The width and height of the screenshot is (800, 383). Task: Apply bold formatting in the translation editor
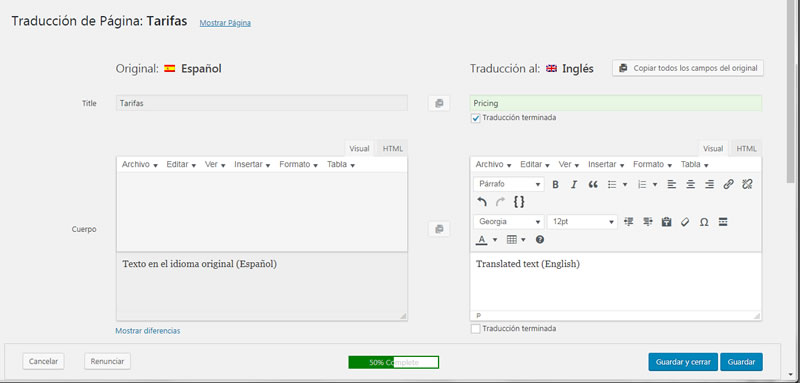556,185
